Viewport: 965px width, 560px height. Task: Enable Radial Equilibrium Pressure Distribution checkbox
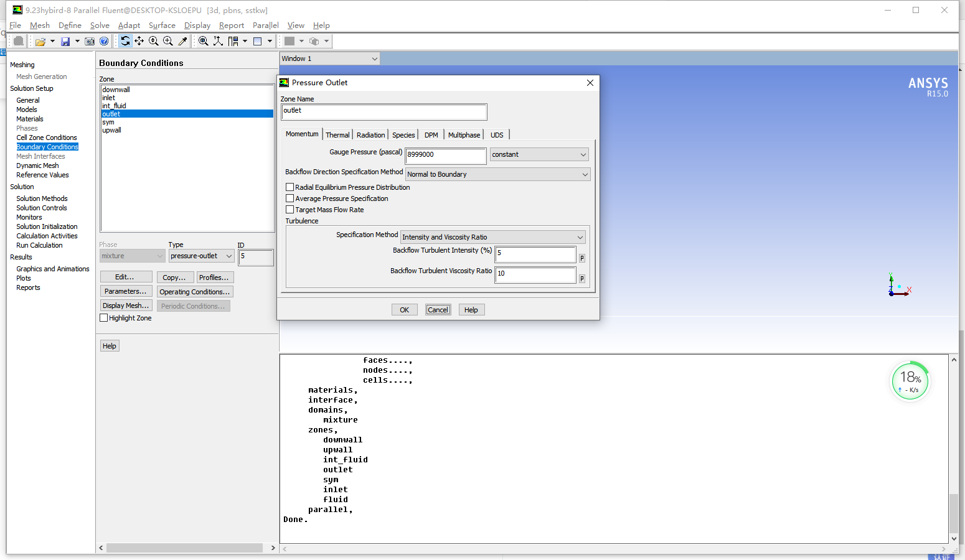[289, 187]
